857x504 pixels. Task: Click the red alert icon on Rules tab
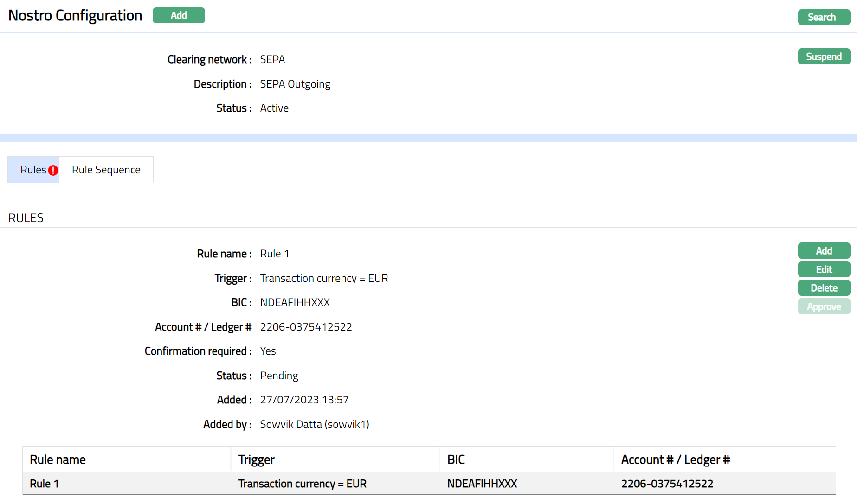(53, 170)
